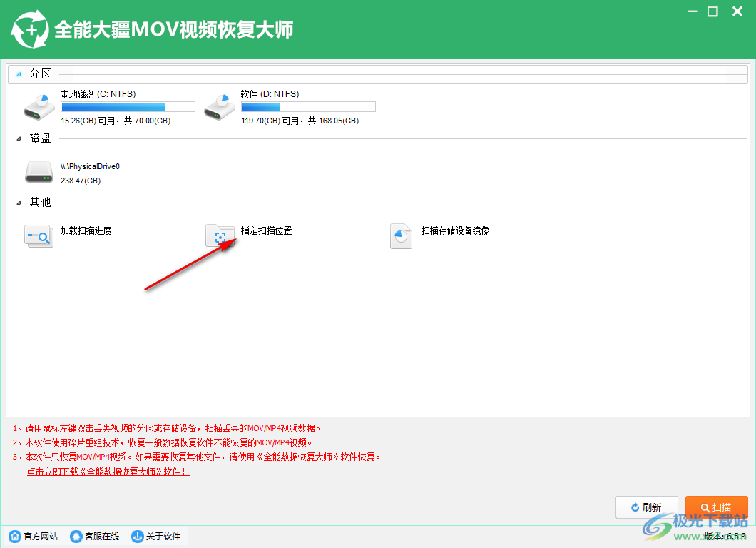Click the version 6.5.8 status text
Screen dimensions: 756x548
[725, 537]
